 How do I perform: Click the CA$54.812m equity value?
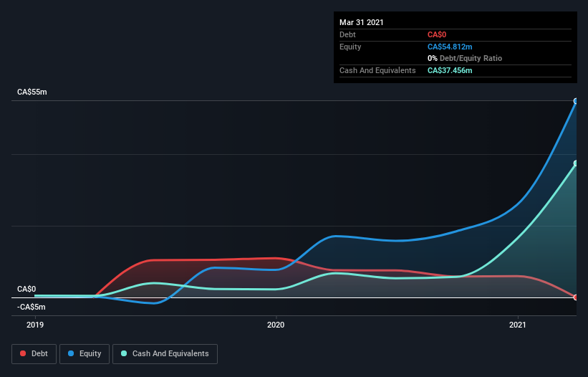[450, 47]
